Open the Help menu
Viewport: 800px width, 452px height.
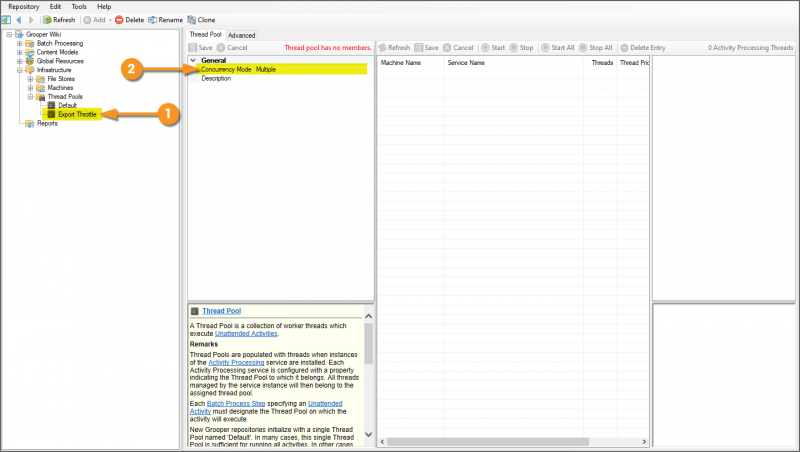click(x=104, y=7)
